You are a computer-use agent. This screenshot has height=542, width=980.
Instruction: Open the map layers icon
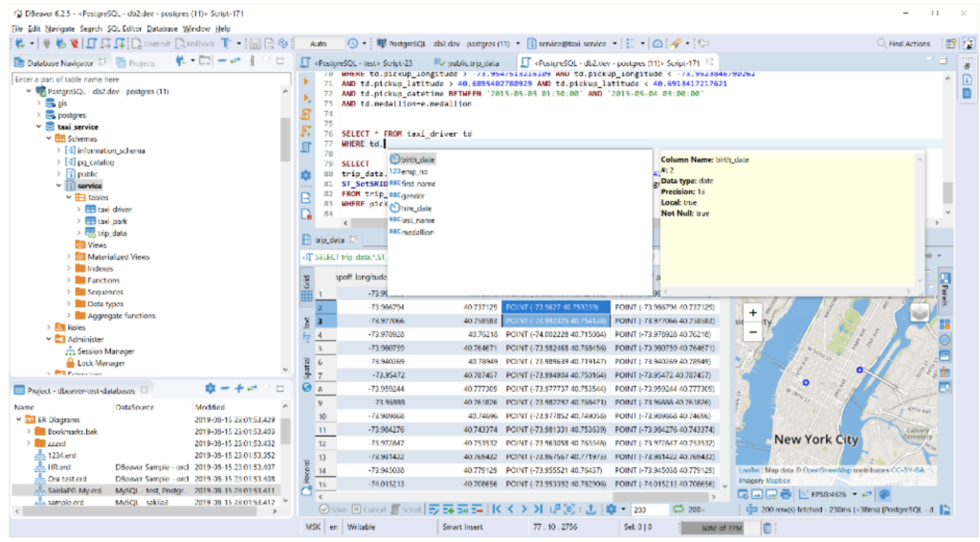pos(920,313)
